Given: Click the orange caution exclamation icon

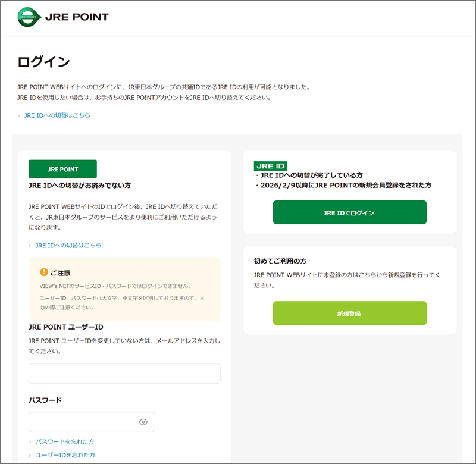Looking at the screenshot, I should click(x=44, y=272).
